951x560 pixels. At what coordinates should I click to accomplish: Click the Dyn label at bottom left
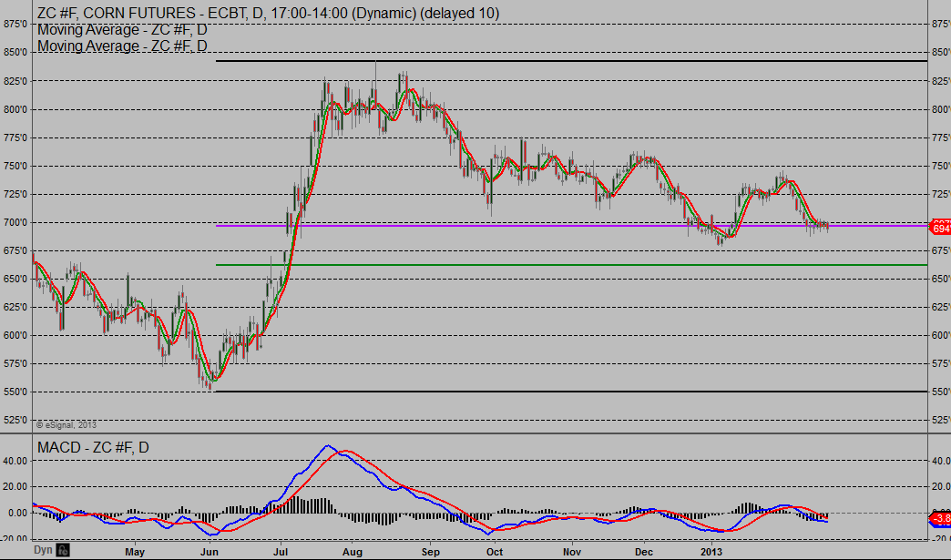[x=44, y=551]
